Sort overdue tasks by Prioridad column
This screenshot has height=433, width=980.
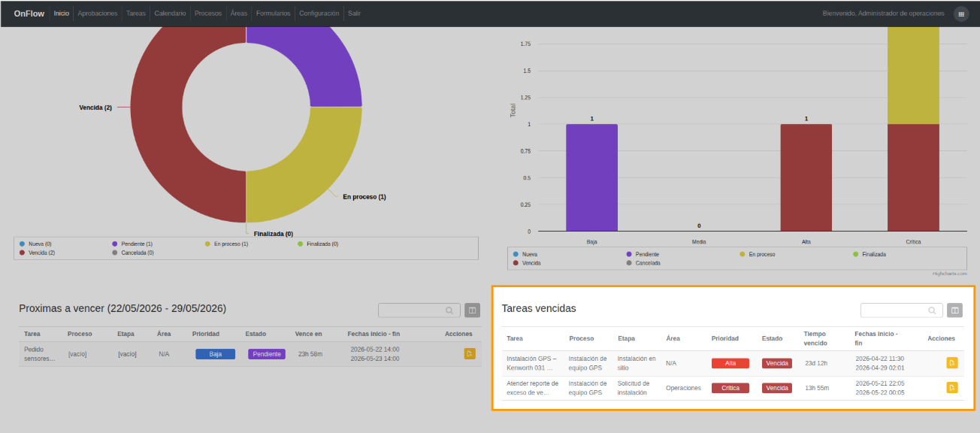tap(725, 339)
